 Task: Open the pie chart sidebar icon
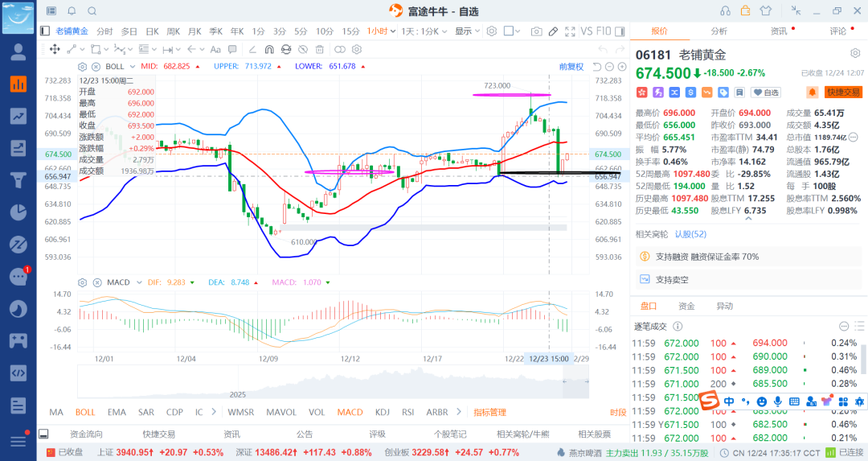point(18,212)
